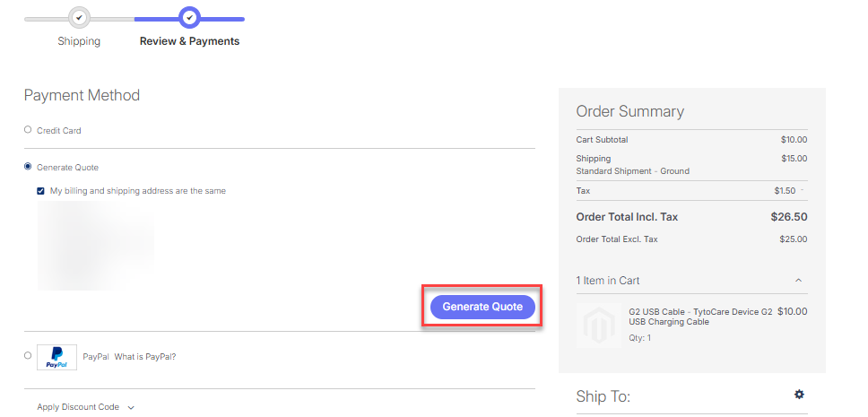Click the checkout progress bar segment
The height and width of the screenshot is (417, 868).
coord(134,19)
